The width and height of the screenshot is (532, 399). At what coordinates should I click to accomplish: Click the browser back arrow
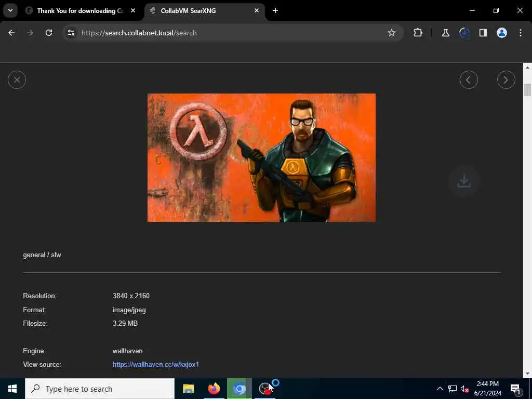[x=11, y=33]
